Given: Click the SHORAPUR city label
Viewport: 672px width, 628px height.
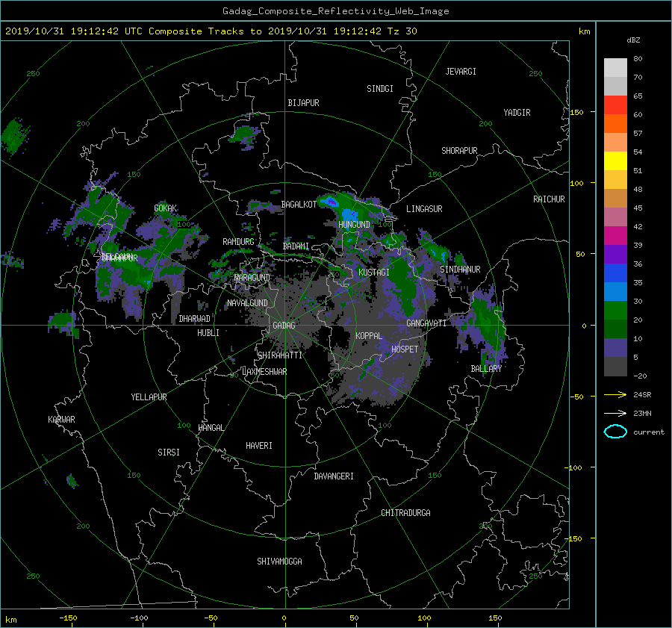Looking at the screenshot, I should pos(459,150).
